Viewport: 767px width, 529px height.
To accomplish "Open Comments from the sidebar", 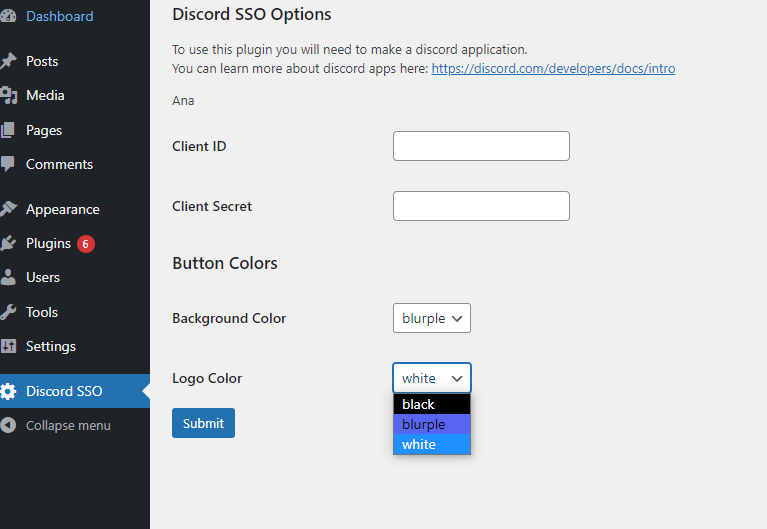I will coord(59,164).
